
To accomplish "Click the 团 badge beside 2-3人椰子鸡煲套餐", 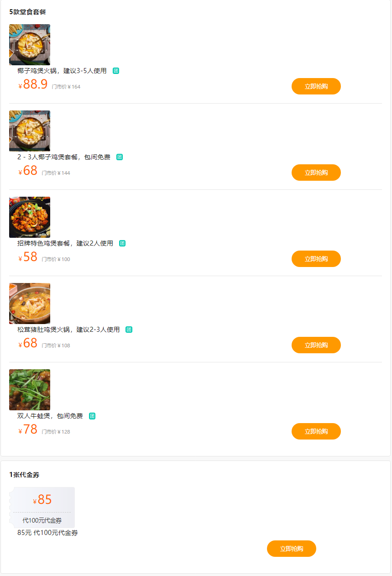I will [120, 157].
